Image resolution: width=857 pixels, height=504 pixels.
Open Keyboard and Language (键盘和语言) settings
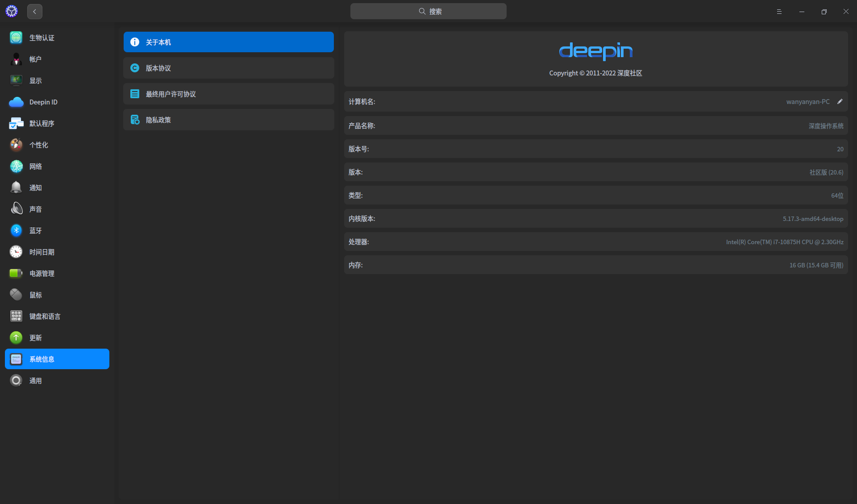pyautogui.click(x=45, y=317)
